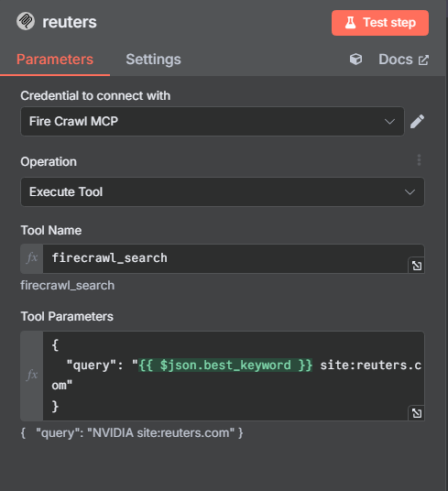Expand the Execute Tool operation dropdown
Image resolution: width=448 pixels, height=491 pixels.
pos(223,191)
